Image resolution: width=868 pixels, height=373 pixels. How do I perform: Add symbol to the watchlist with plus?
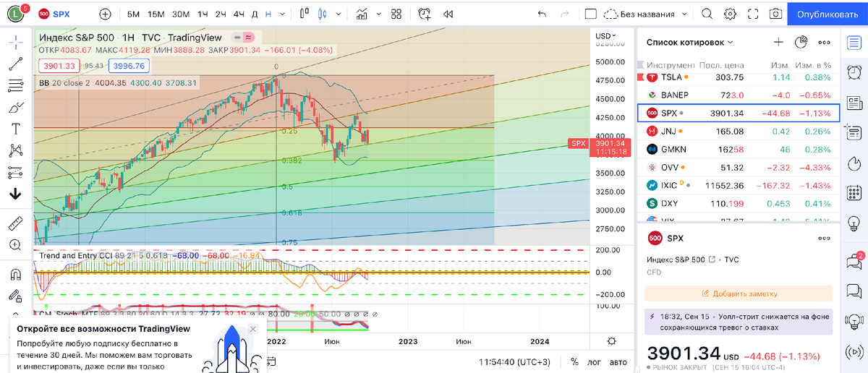[x=778, y=43]
